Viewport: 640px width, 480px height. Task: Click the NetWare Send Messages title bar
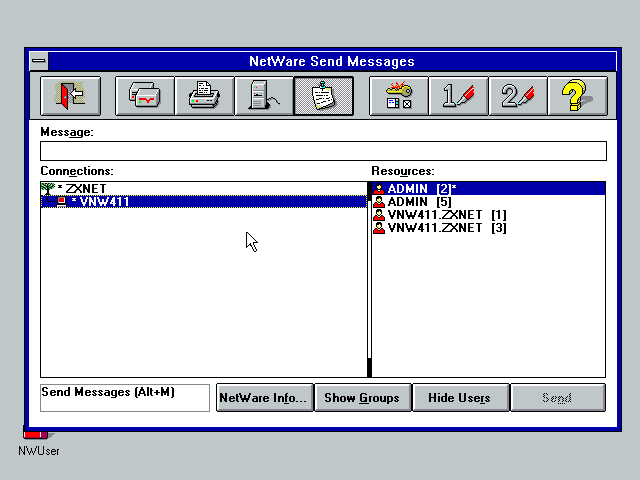click(x=332, y=61)
